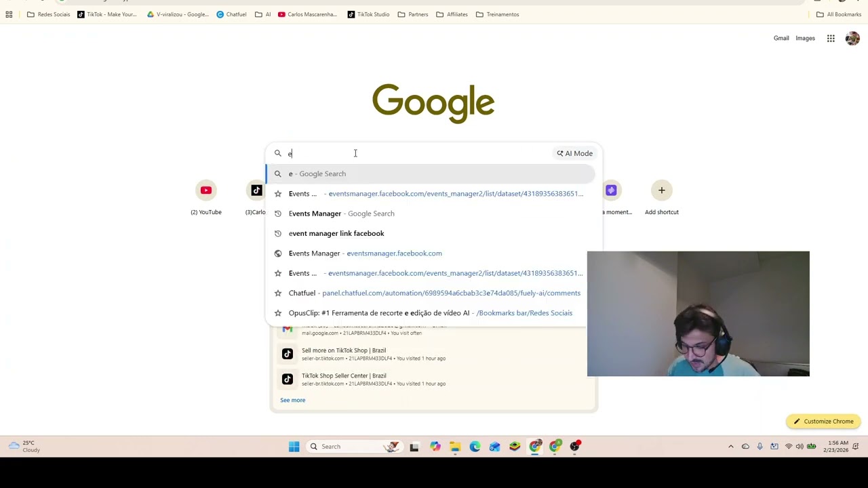Viewport: 868px width, 488px height.
Task: Expand the Partners bookmark folder
Action: [x=413, y=14]
